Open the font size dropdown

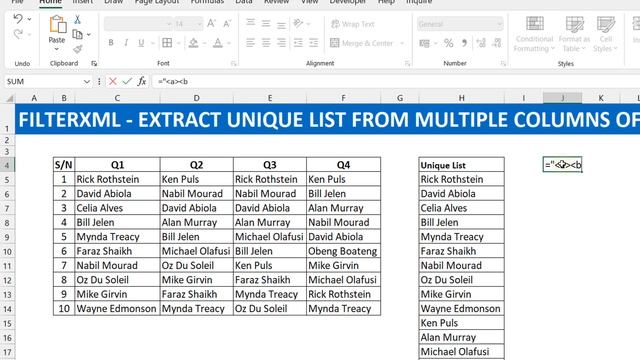tap(199, 24)
